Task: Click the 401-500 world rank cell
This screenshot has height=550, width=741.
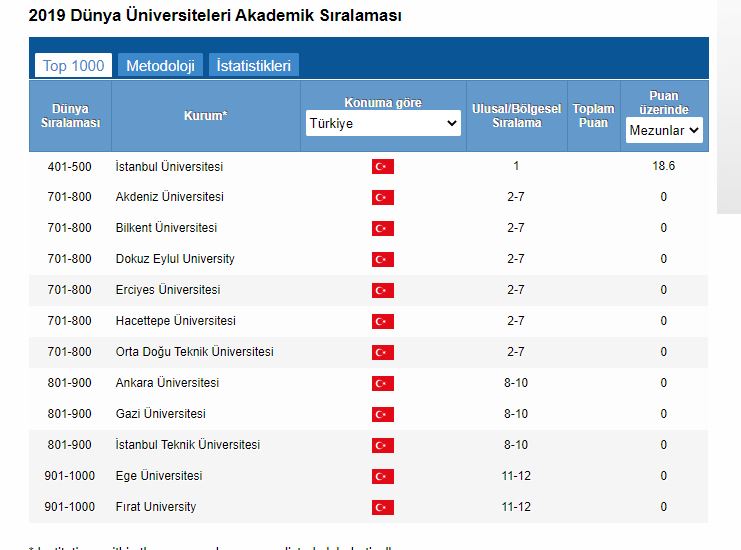Action: tap(69, 166)
